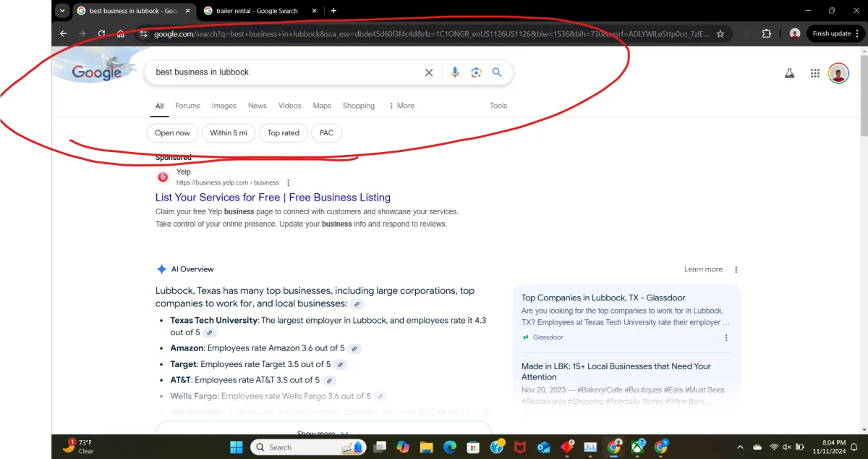This screenshot has height=459, width=868.
Task: Open the Extensions puzzle icon
Action: [767, 33]
